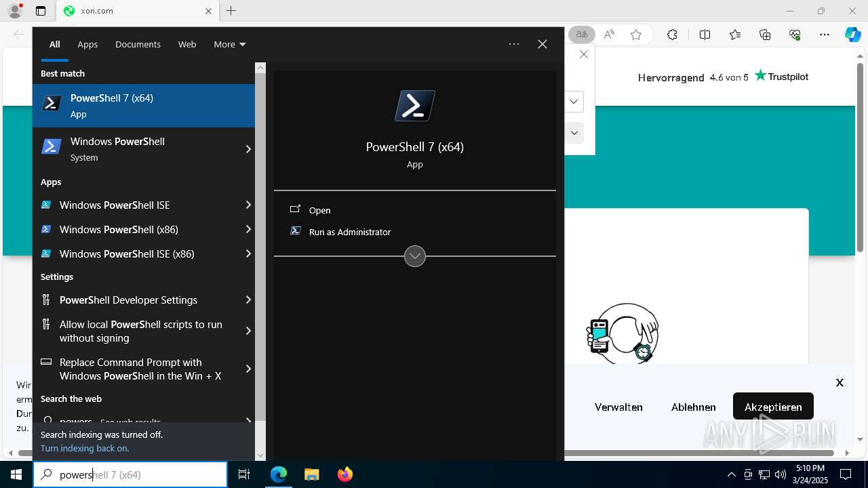
Task: Select Windows PowerShell (x86) result
Action: tap(136, 229)
